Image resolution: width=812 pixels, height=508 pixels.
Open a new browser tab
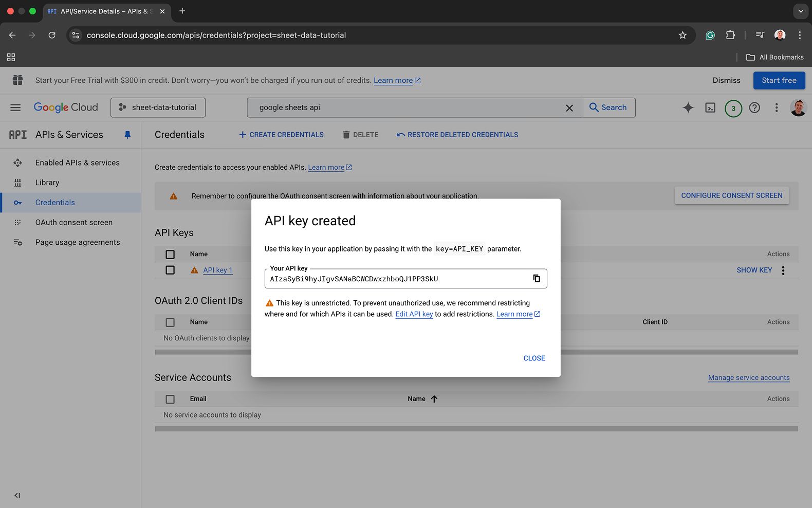(182, 11)
